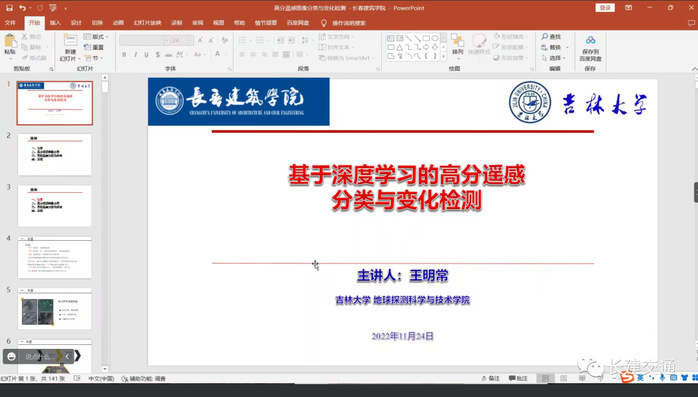Click the Save icon in quick access toolbar
The width and height of the screenshot is (698, 397).
9,8
